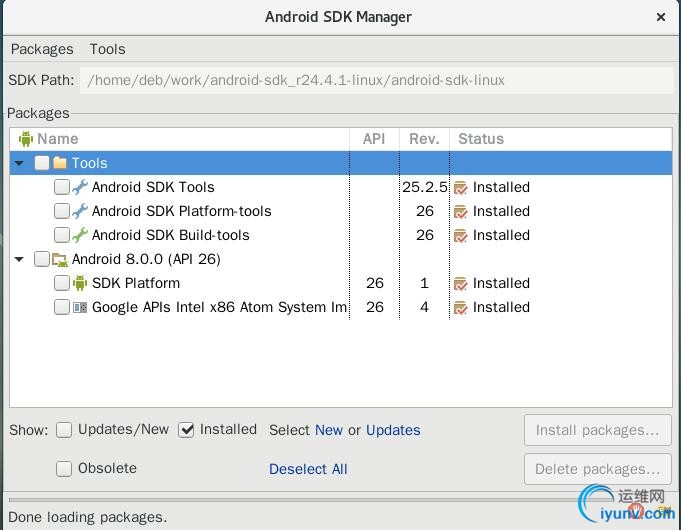Click installed status icon for SDK Platform

pos(460,284)
